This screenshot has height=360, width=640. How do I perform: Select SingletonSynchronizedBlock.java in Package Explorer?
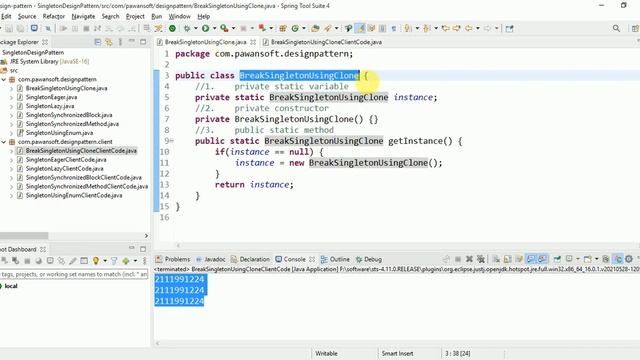pyautogui.click(x=69, y=115)
